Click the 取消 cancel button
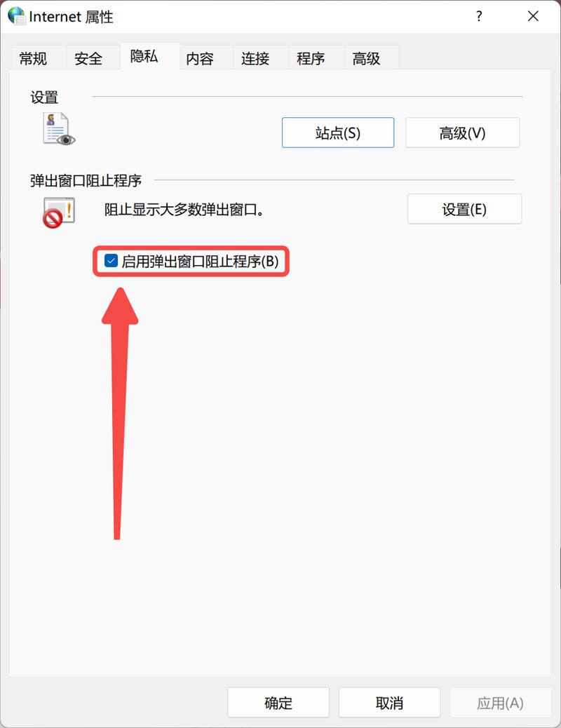 pos(389,703)
